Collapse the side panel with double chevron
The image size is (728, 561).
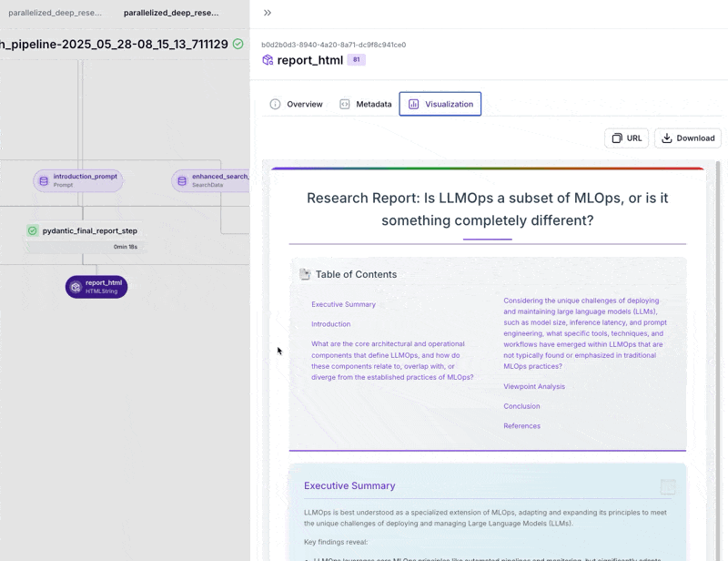click(x=267, y=13)
